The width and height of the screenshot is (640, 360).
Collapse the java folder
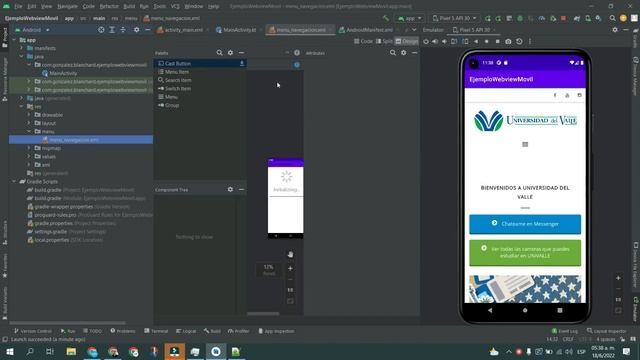coord(21,56)
